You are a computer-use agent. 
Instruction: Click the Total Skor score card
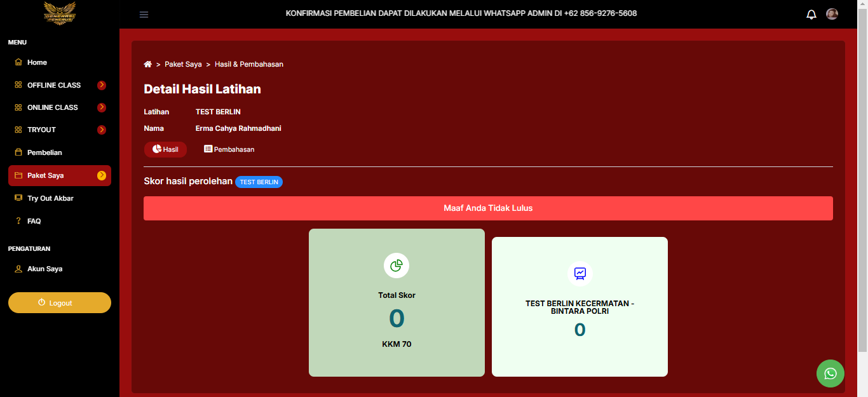[397, 302]
